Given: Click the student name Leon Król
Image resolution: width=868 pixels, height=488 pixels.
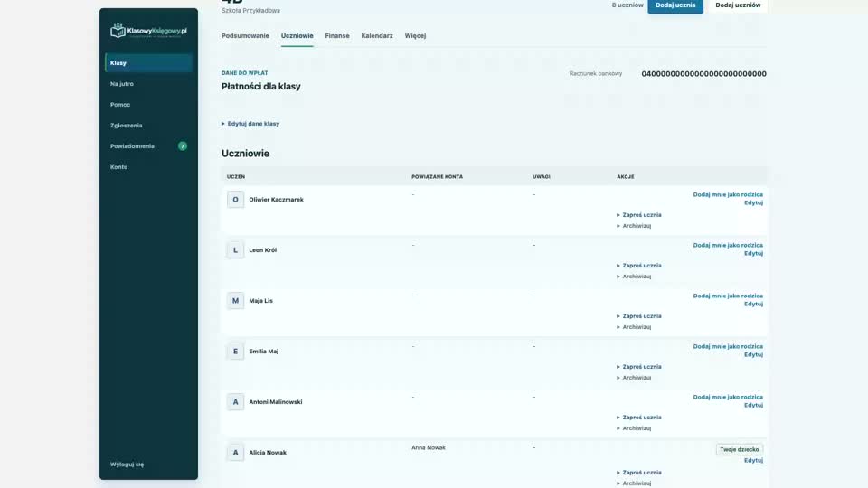Looking at the screenshot, I should pyautogui.click(x=262, y=250).
